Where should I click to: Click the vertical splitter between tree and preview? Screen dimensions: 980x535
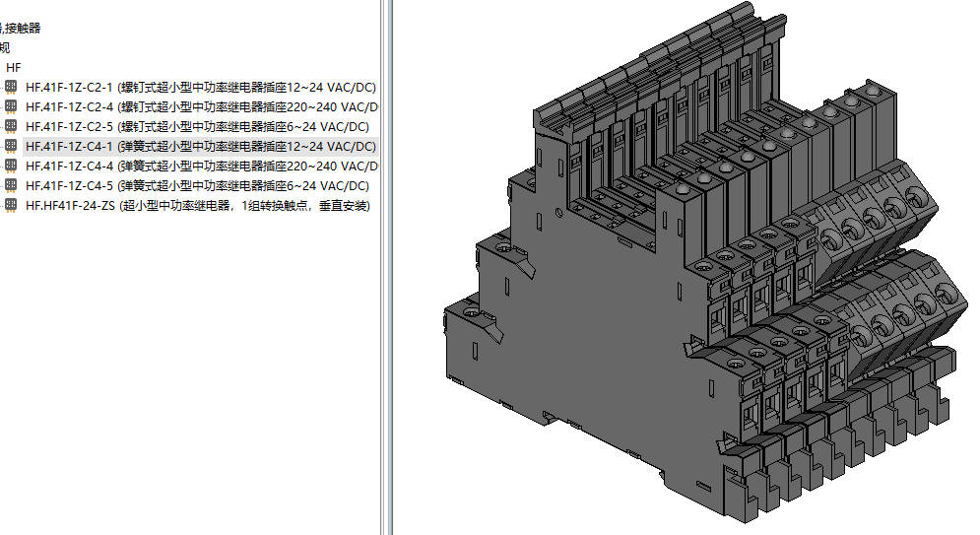pyautogui.click(x=386, y=268)
